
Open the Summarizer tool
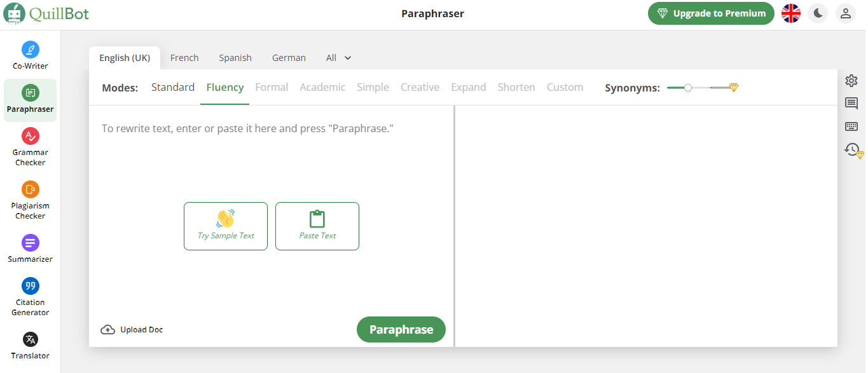point(31,249)
